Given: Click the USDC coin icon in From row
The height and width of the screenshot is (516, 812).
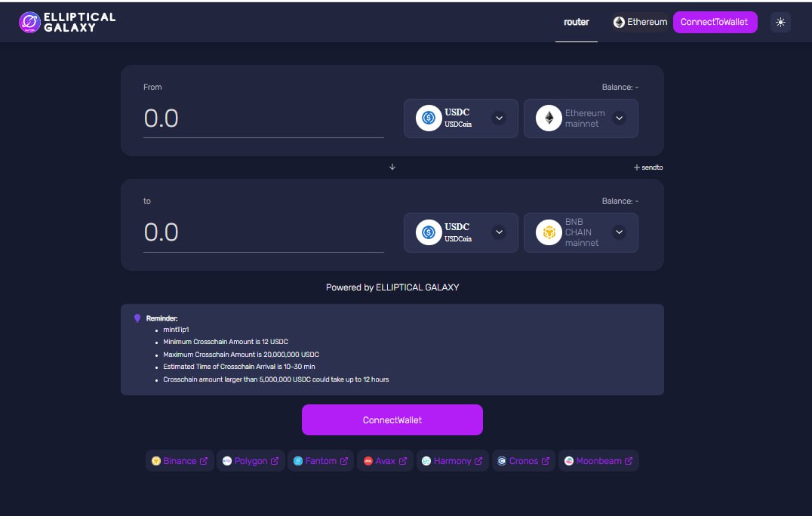Looking at the screenshot, I should (429, 118).
